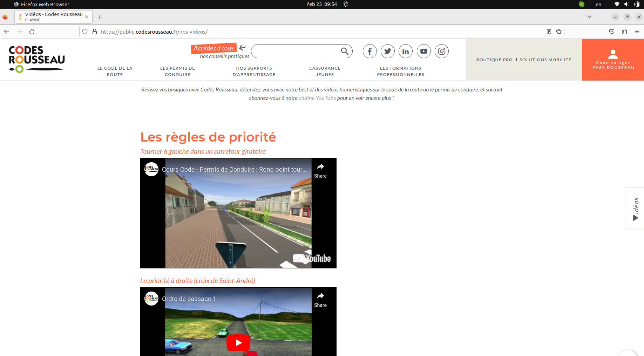Save page to Pocket icon

click(611, 32)
